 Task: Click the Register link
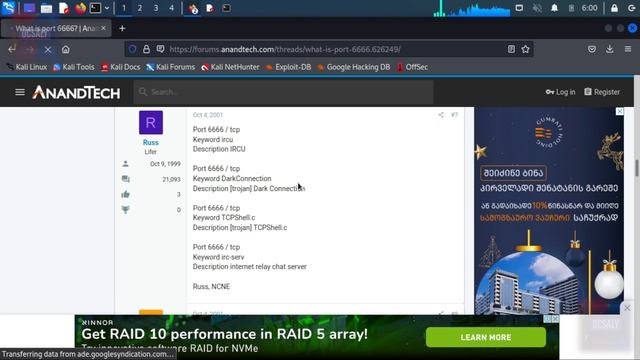[602, 92]
